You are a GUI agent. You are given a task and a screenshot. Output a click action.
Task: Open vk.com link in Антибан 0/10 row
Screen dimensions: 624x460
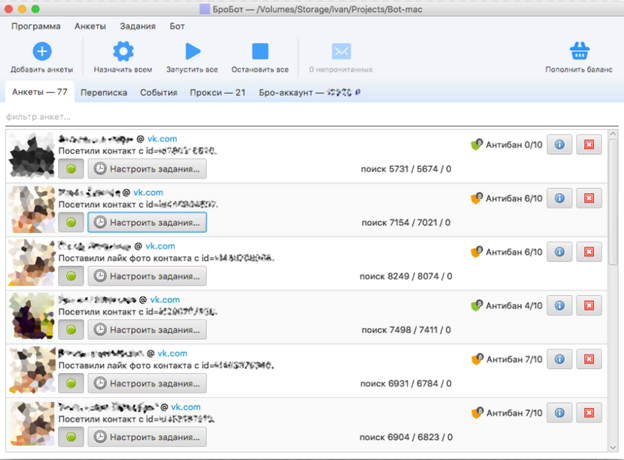click(x=162, y=139)
